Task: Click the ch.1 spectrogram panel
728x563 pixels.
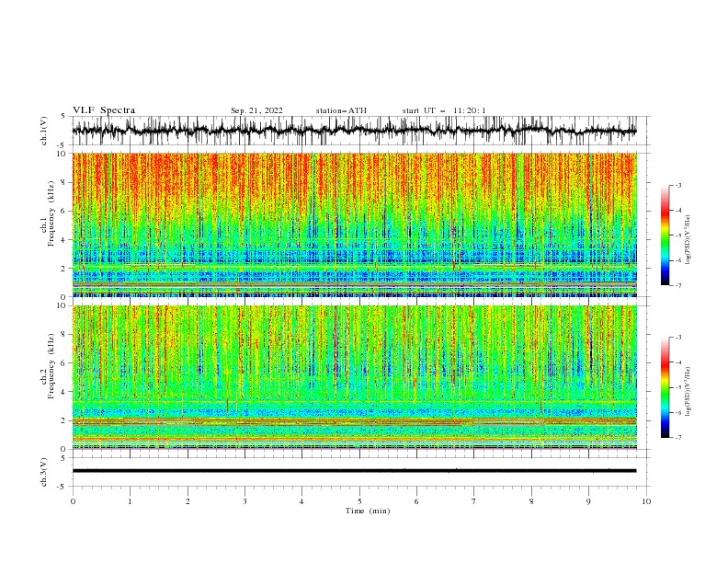Action: [x=355, y=224]
